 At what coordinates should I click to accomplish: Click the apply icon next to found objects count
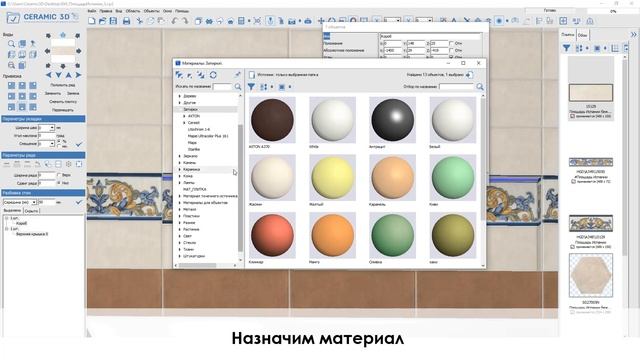tap(470, 75)
